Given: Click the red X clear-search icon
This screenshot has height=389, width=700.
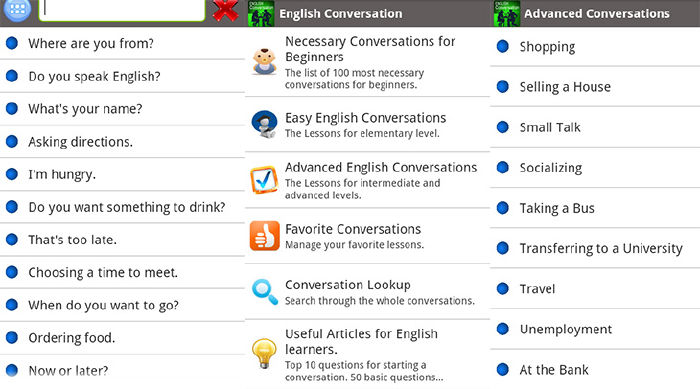Looking at the screenshot, I should click(x=225, y=11).
